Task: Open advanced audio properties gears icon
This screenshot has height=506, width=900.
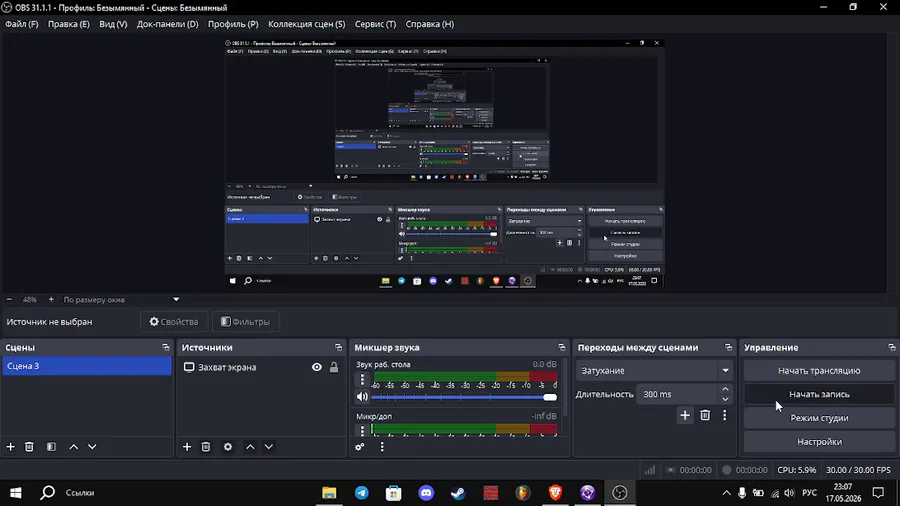Action: pyautogui.click(x=360, y=446)
